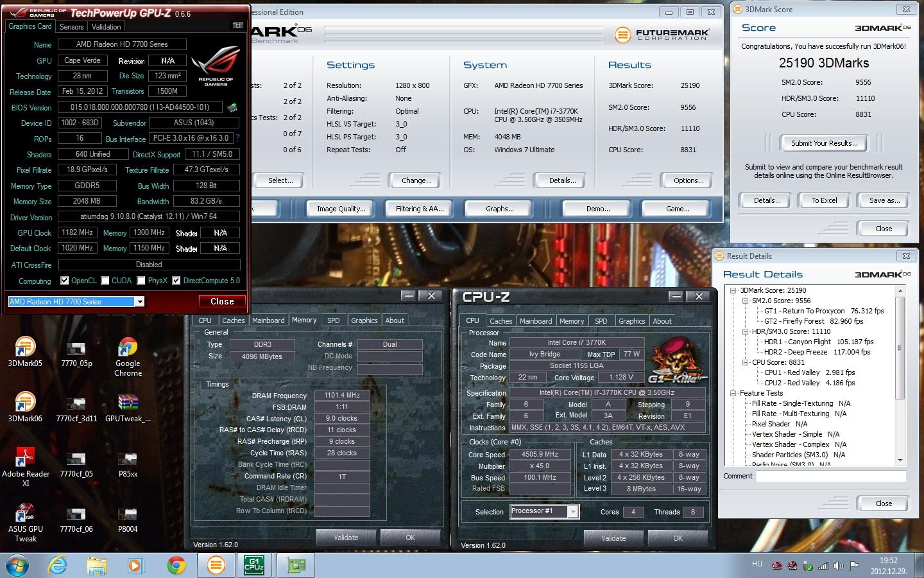Open the SPD tab in the right CPU-Z window

tap(601, 320)
